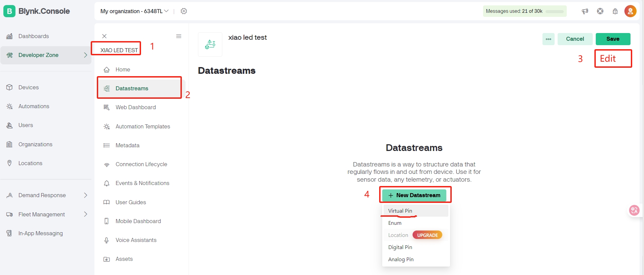Click the Fleet Management truck icon
Screen dimensions: 644x275
pyautogui.click(x=9, y=214)
